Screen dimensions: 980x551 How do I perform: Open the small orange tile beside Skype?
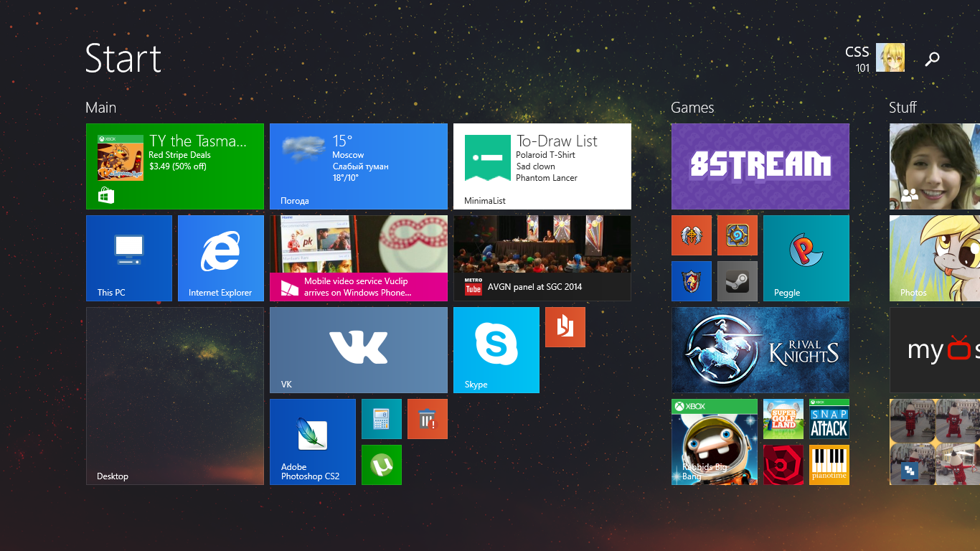point(565,327)
